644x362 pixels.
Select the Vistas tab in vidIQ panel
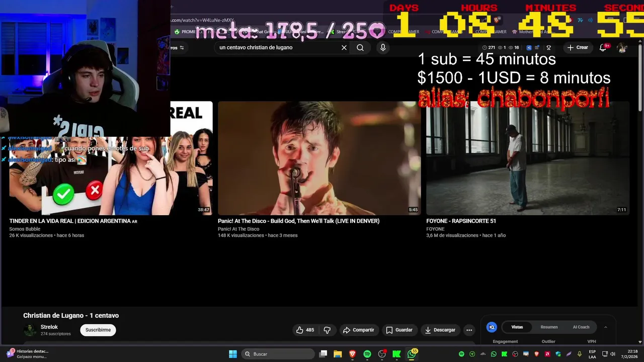(x=517, y=327)
